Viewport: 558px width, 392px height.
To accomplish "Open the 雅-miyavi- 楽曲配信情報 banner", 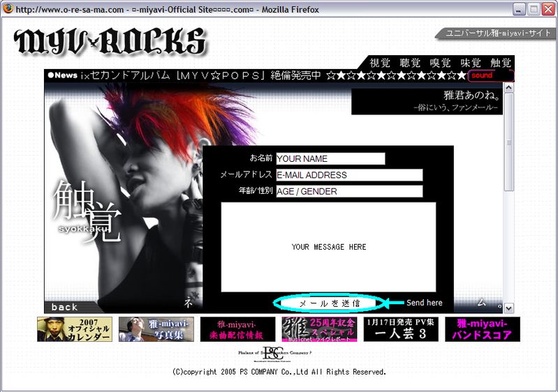I will (237, 329).
